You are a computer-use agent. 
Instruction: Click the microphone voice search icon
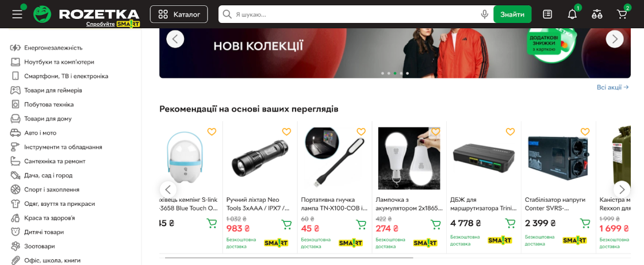tap(485, 14)
